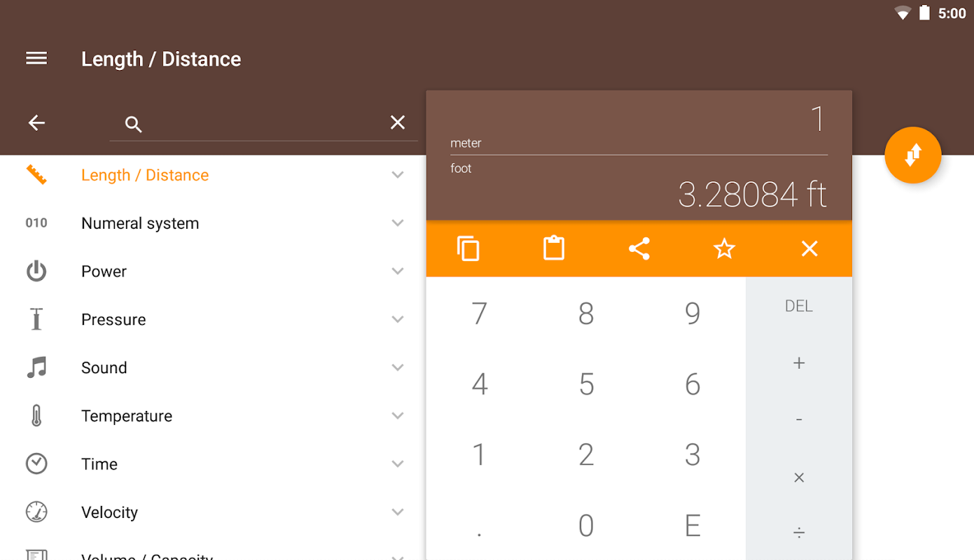Image resolution: width=974 pixels, height=560 pixels.
Task: Add conversion to favorites star
Action: pos(724,248)
